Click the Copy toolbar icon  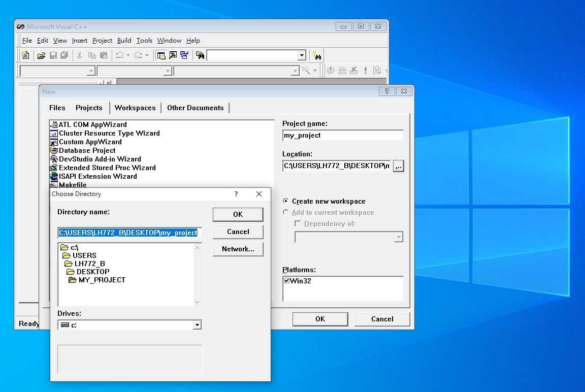click(92, 55)
